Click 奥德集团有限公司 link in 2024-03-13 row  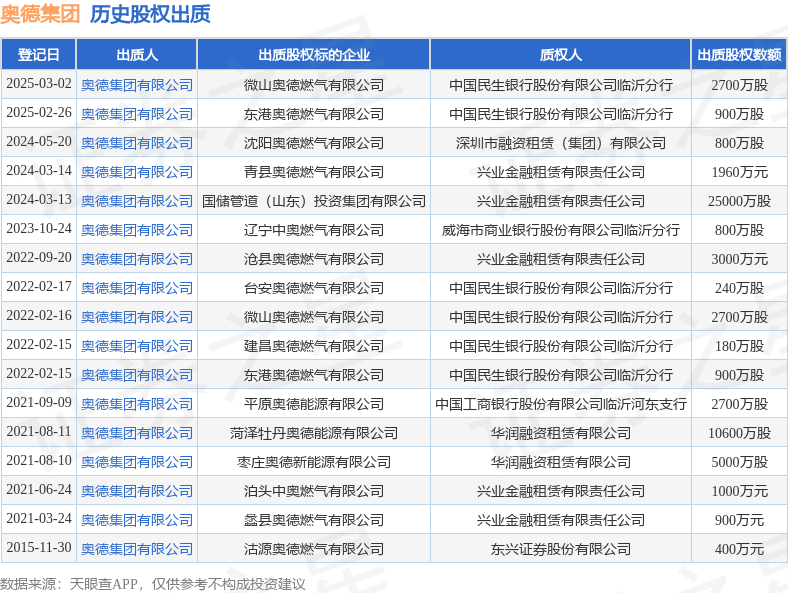(x=137, y=202)
